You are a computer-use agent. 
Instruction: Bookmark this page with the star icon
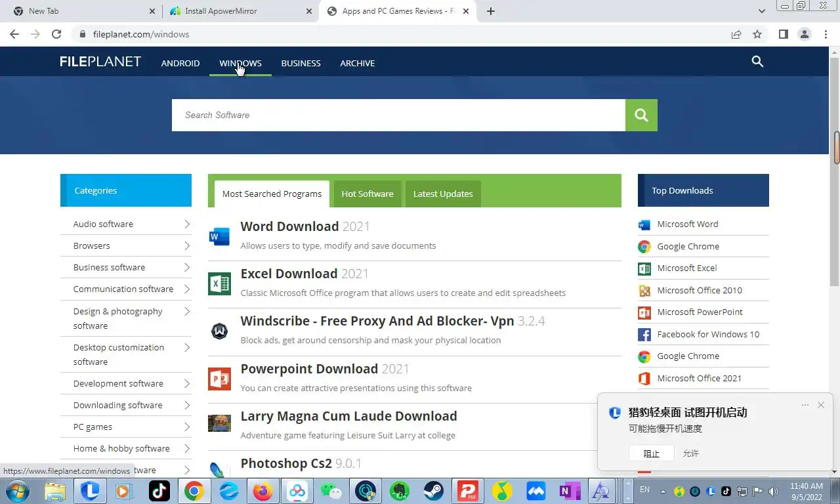click(x=757, y=34)
